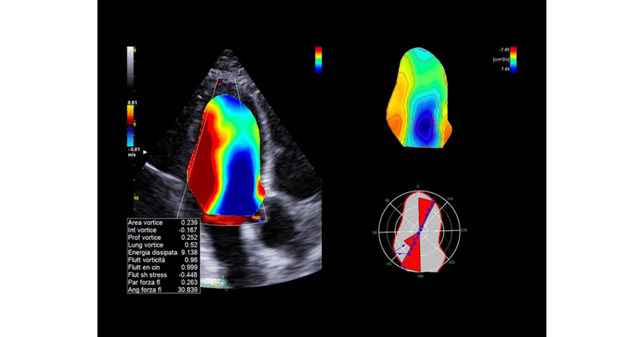Image resolution: width=644 pixels, height=337 pixels.
Task: Select the Prof vortice row
Action: click(163, 238)
